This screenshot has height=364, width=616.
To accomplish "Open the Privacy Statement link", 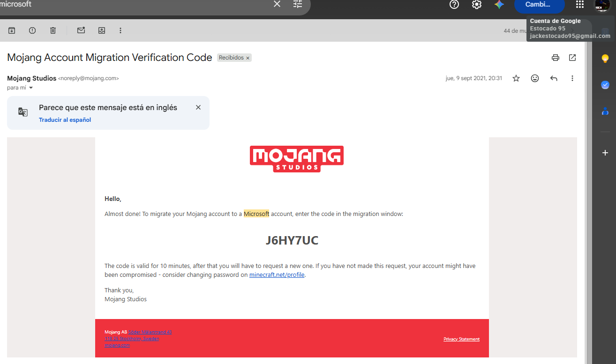I will tap(461, 339).
